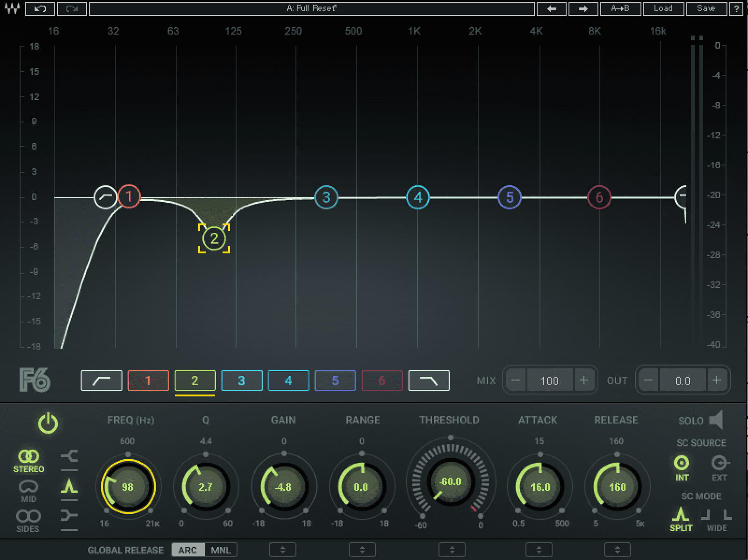Image resolution: width=748 pixels, height=560 pixels.
Task: Select the red band 1 node on the graph
Action: (x=129, y=197)
